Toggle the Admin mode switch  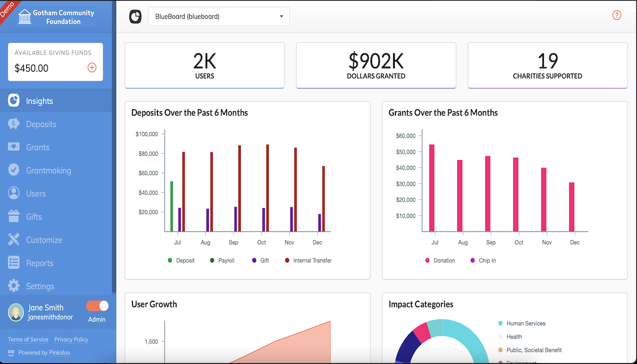coord(97,306)
